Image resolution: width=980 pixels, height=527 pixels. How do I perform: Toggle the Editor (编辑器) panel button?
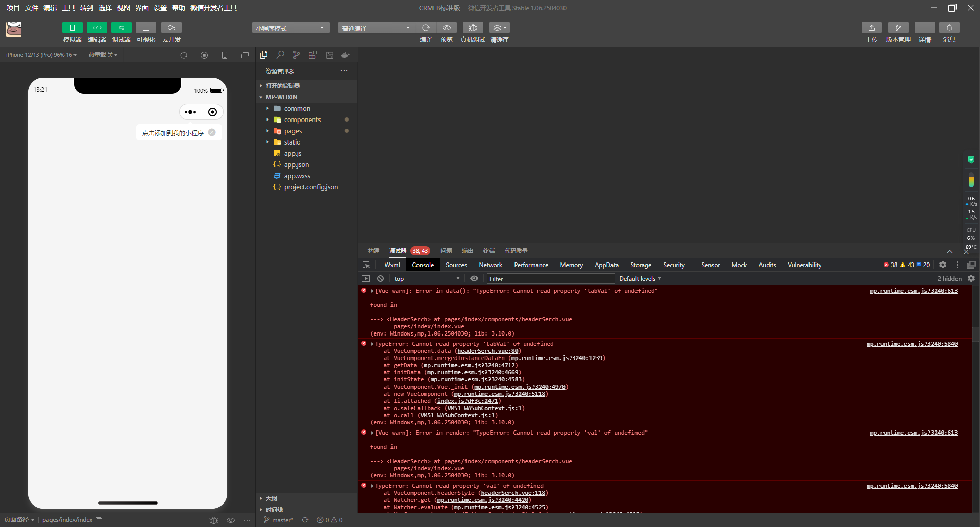(96, 28)
